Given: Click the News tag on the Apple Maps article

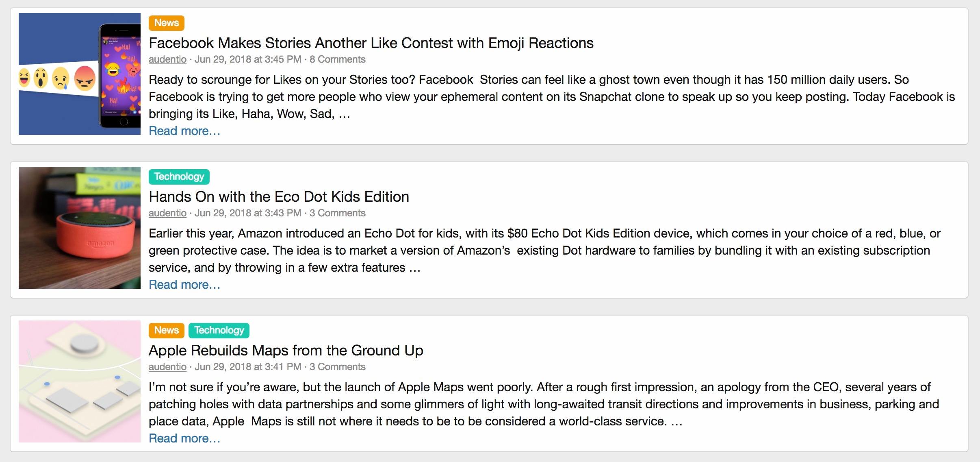Looking at the screenshot, I should (167, 331).
